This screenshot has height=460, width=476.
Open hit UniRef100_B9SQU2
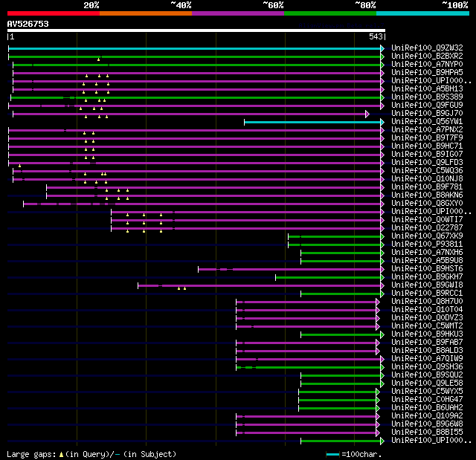427,375
